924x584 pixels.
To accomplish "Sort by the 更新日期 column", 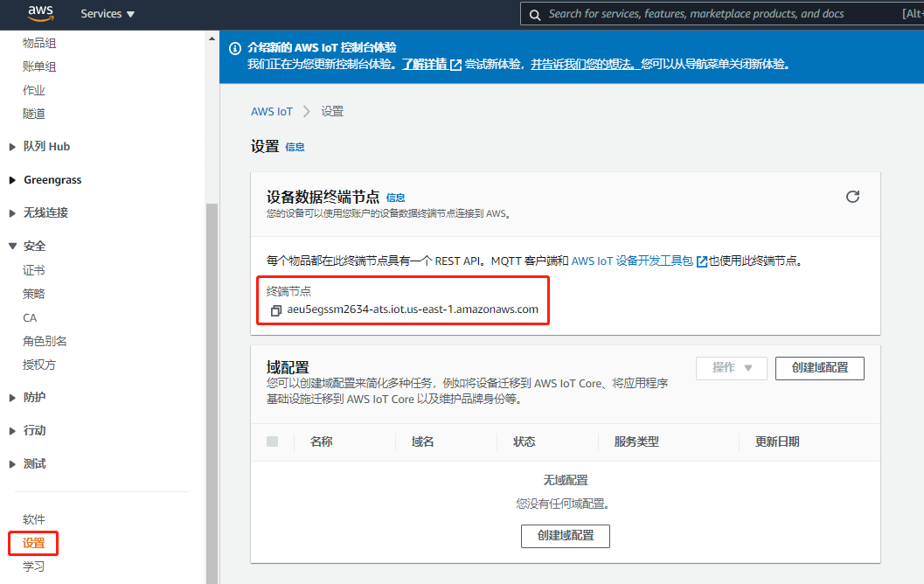I will [x=777, y=442].
